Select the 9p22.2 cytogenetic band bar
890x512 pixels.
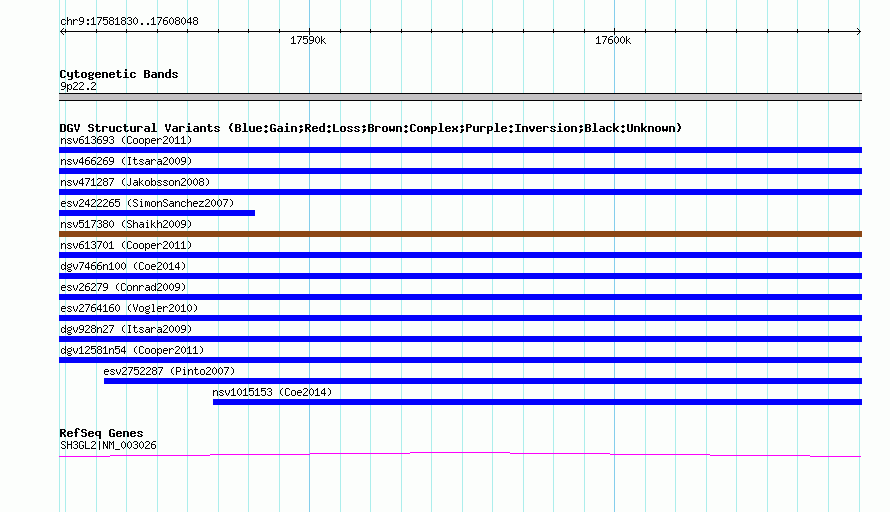460,97
